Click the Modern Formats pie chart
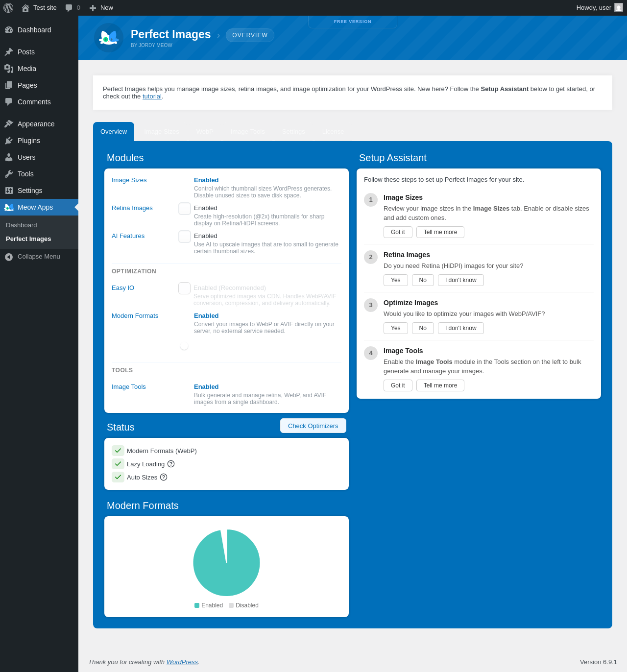The width and height of the screenshot is (627, 672). point(226,563)
